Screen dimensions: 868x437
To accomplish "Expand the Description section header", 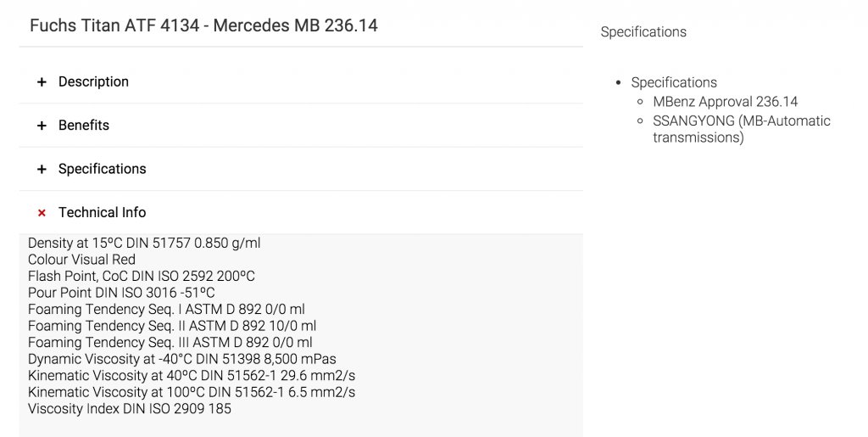I will click(x=93, y=82).
